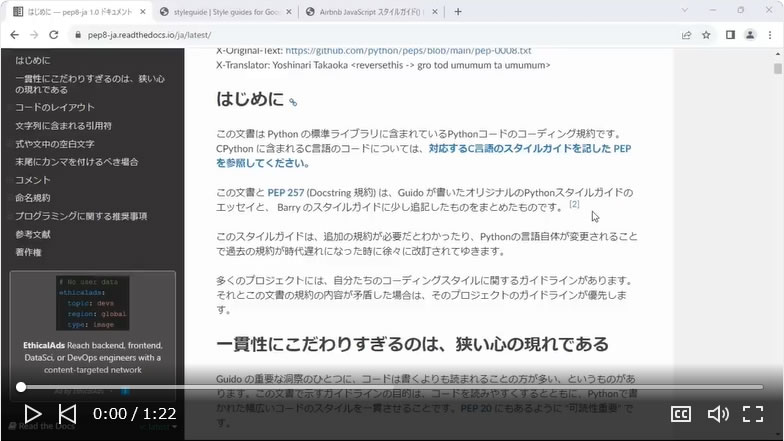Toggle closed captions CC
Viewport: 784px width, 441px height.
click(681, 414)
